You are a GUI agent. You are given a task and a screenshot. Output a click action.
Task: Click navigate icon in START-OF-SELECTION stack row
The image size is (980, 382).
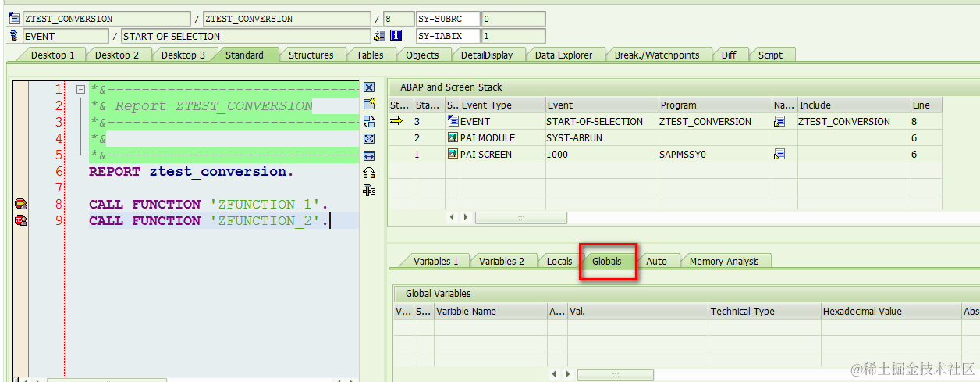[x=779, y=122]
